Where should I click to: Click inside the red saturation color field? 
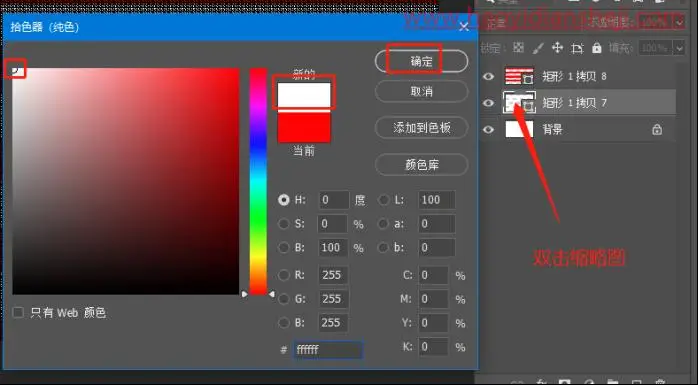point(126,181)
